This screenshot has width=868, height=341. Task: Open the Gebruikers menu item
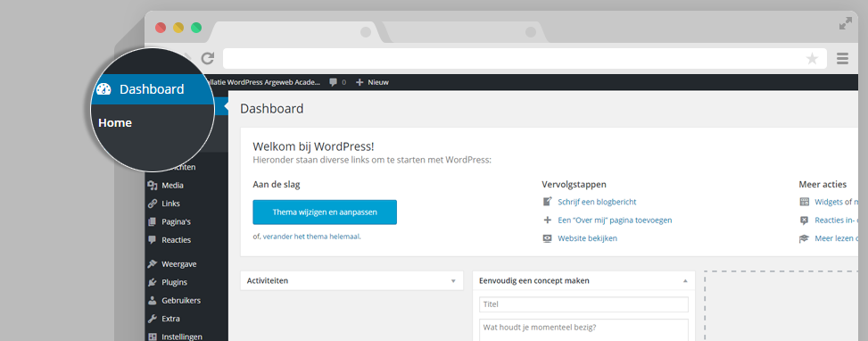pyautogui.click(x=181, y=301)
